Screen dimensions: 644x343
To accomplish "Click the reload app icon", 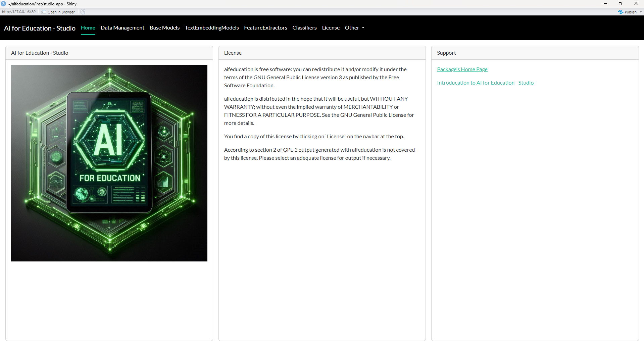I will pyautogui.click(x=83, y=12).
